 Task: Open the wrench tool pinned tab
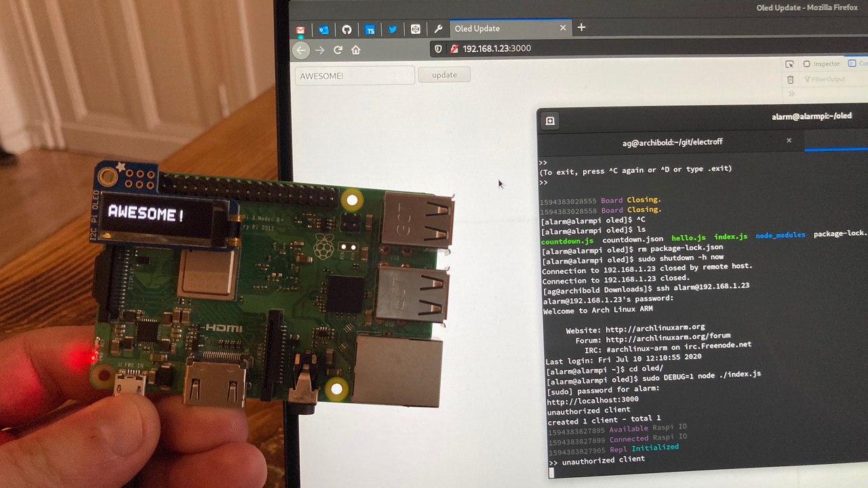coord(439,29)
